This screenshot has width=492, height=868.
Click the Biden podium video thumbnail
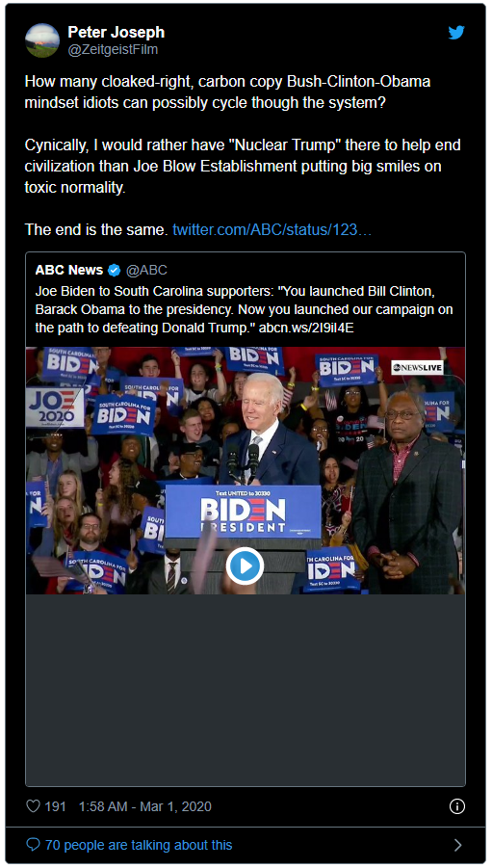click(x=246, y=470)
